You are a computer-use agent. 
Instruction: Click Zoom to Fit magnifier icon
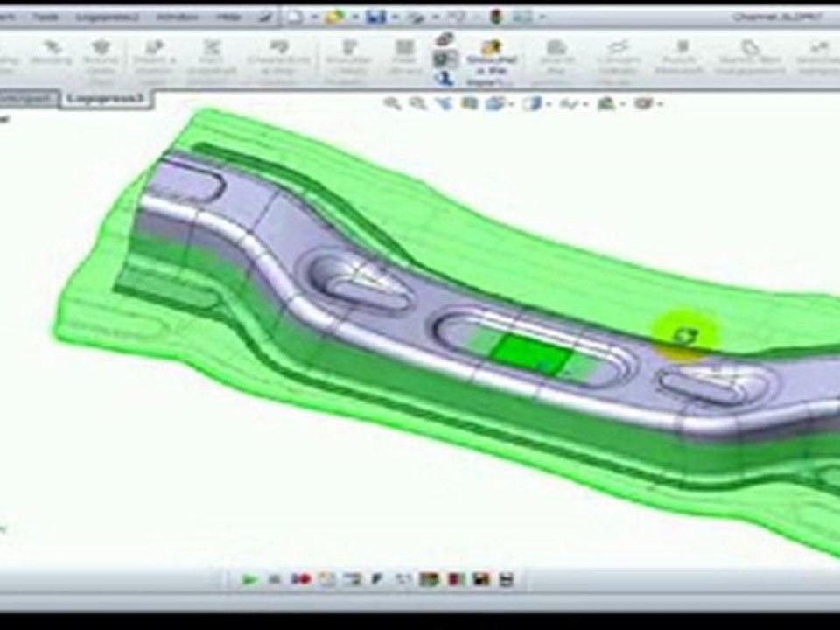point(393,103)
